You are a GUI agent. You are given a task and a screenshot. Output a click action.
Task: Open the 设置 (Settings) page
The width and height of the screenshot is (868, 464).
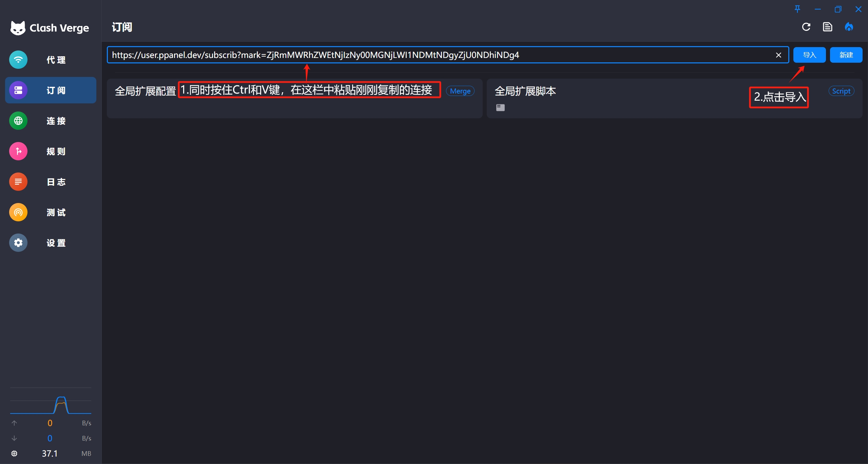pyautogui.click(x=50, y=243)
